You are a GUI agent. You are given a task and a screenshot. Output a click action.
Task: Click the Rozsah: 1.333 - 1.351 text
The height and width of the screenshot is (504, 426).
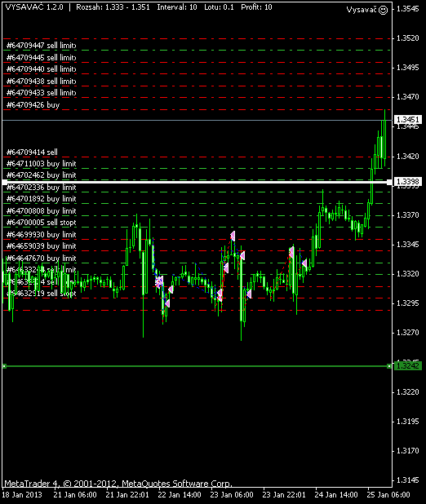(113, 7)
